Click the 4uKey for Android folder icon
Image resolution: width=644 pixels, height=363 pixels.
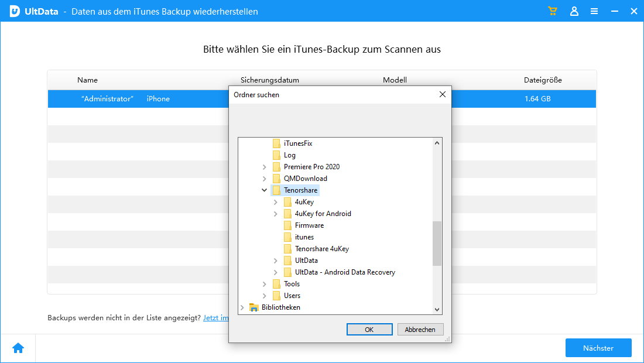(287, 214)
